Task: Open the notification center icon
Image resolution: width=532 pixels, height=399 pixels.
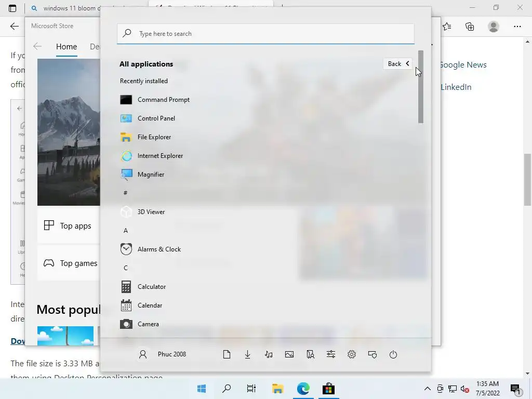Action: [x=516, y=389]
